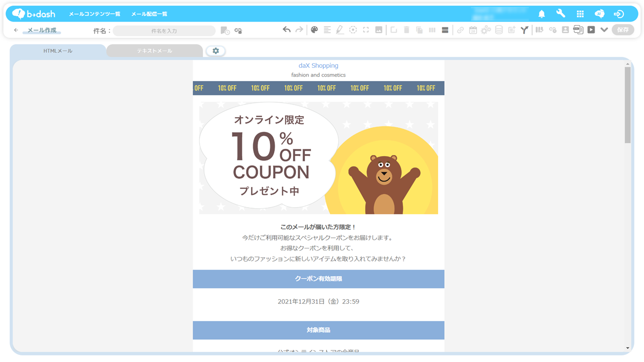Click the undo arrow icon
644x362 pixels.
(x=287, y=30)
